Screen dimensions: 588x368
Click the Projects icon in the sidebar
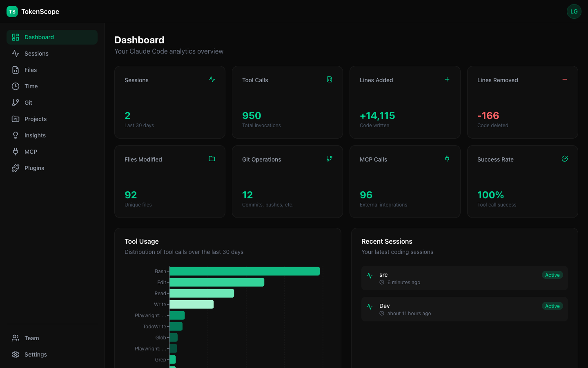point(15,119)
